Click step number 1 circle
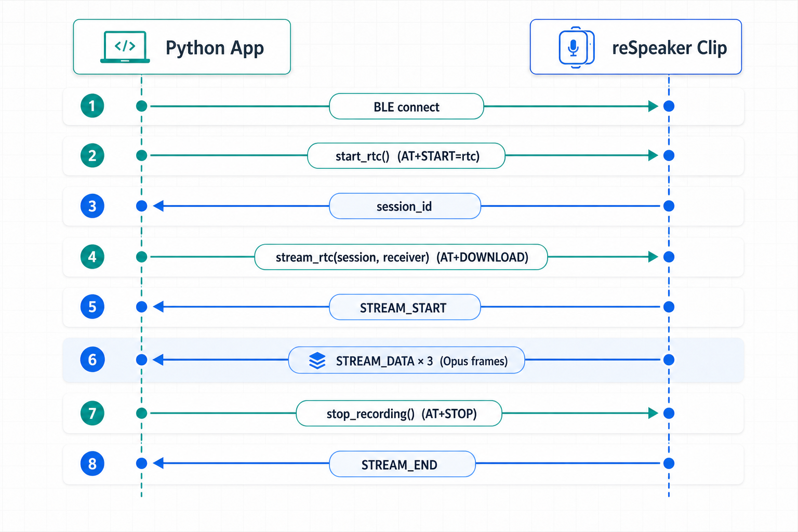798x532 pixels. [92, 106]
